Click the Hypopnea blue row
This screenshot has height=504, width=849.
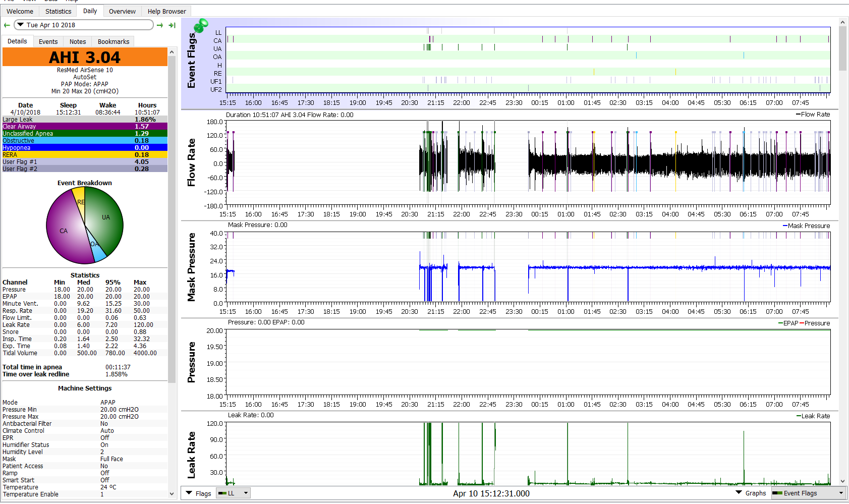pos(85,148)
